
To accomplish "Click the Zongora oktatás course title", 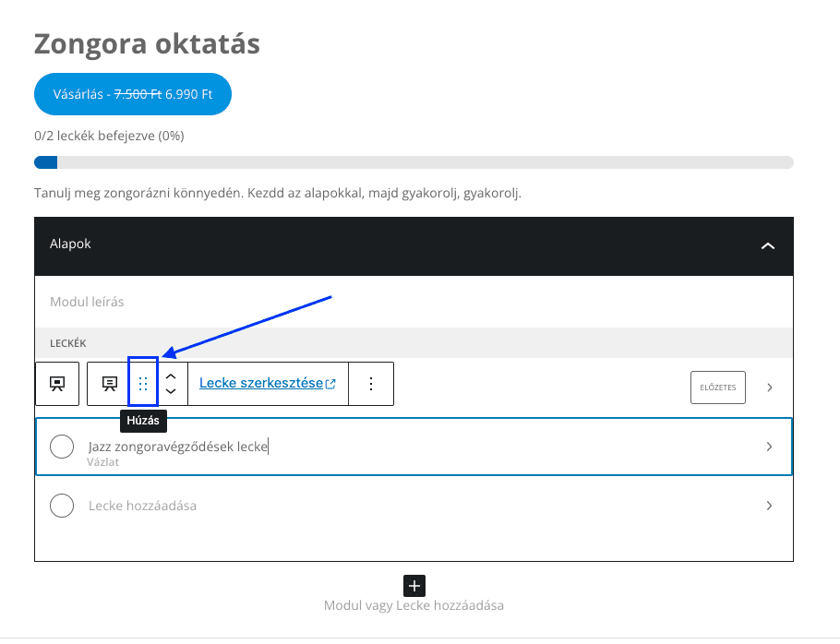I will click(x=148, y=44).
